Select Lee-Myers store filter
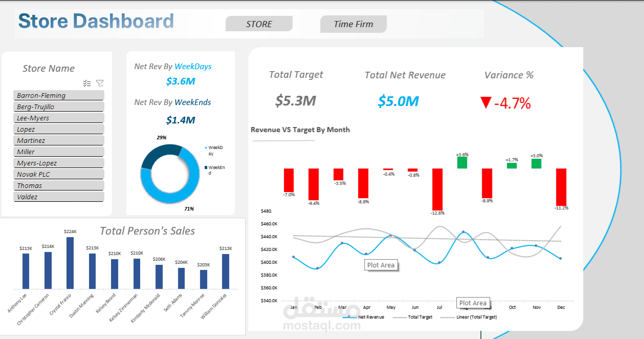This screenshot has width=644, height=339. [59, 118]
